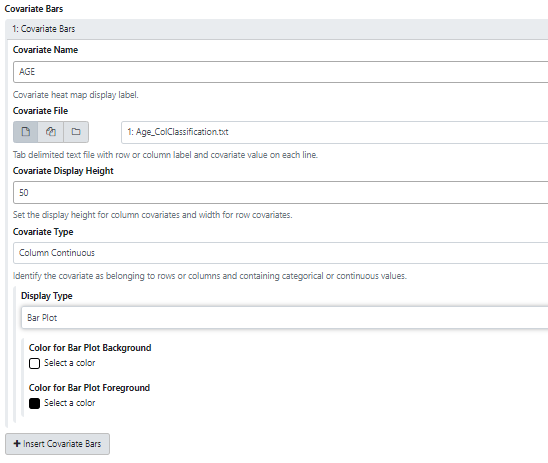Select the single dataset file icon
Image resolution: width=548 pixels, height=463 pixels.
tap(26, 132)
